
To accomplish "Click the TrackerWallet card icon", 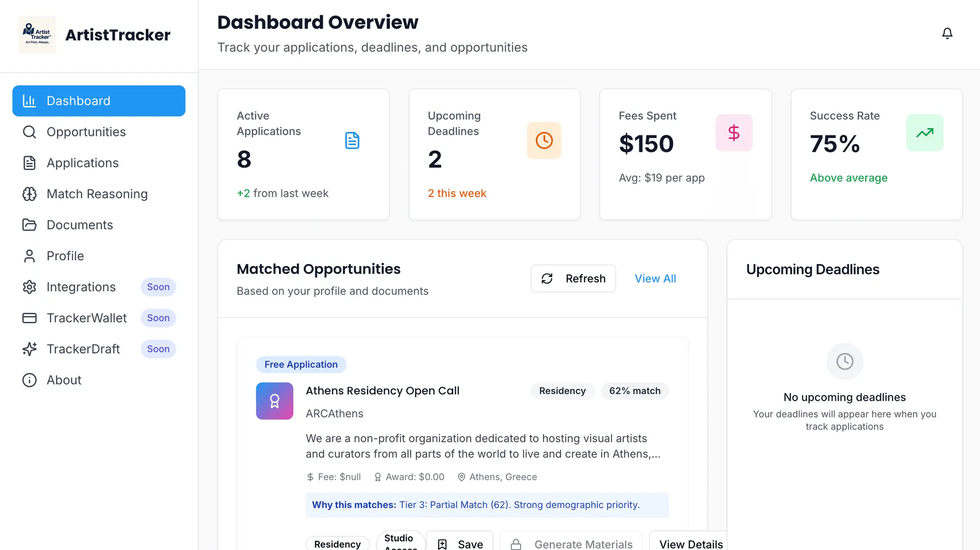I will click(29, 318).
